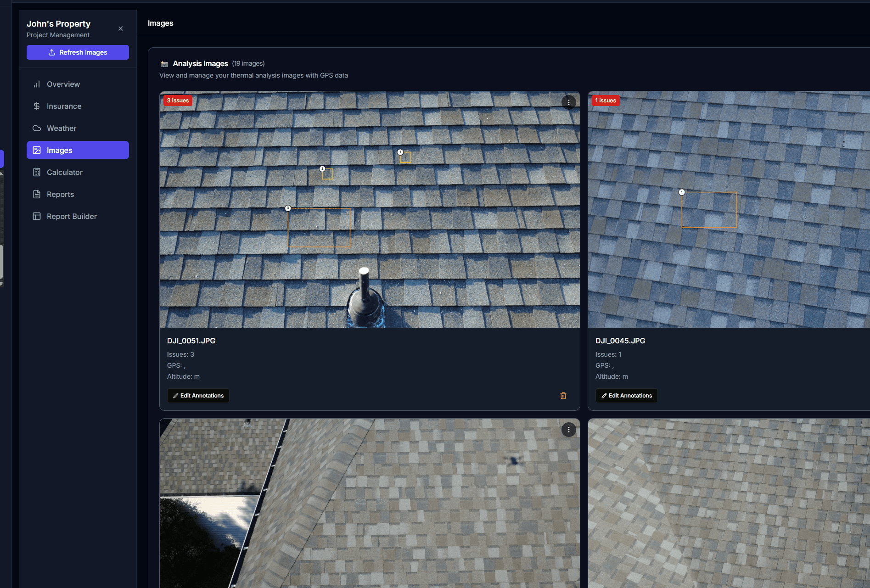Viewport: 870px width, 588px height.
Task: Delete DJI_0051.JPG using the trash icon
Action: point(563,396)
